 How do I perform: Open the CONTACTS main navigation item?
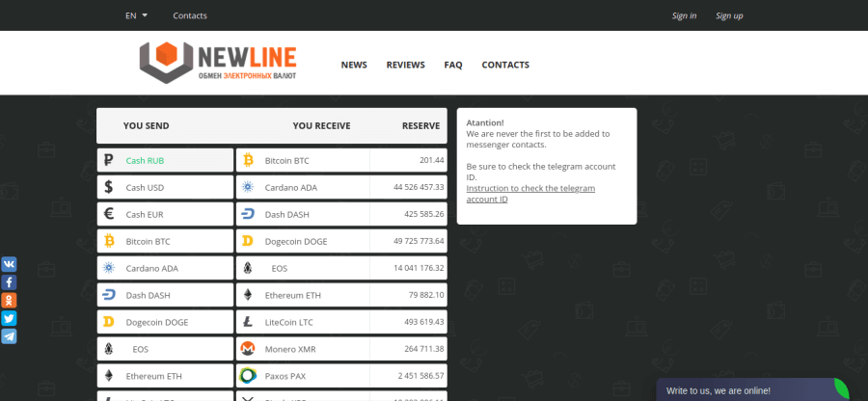[505, 65]
